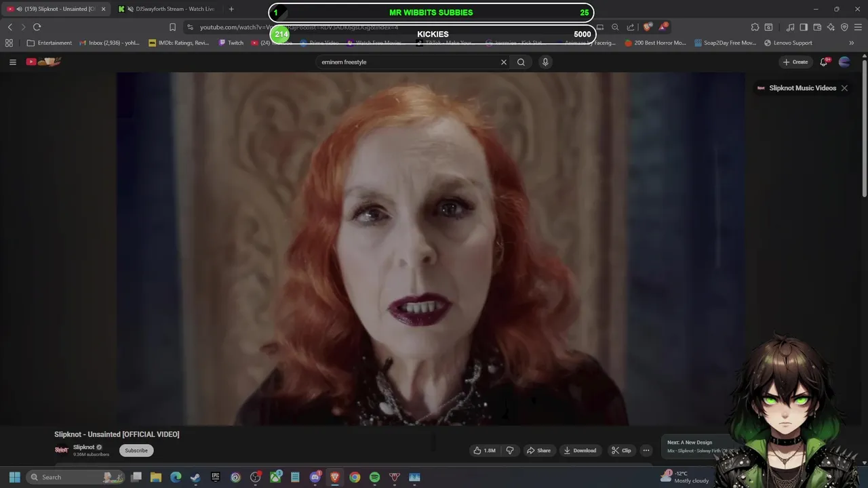Open Epic Games launcher from the taskbar
868x488 pixels.
[x=216, y=477]
